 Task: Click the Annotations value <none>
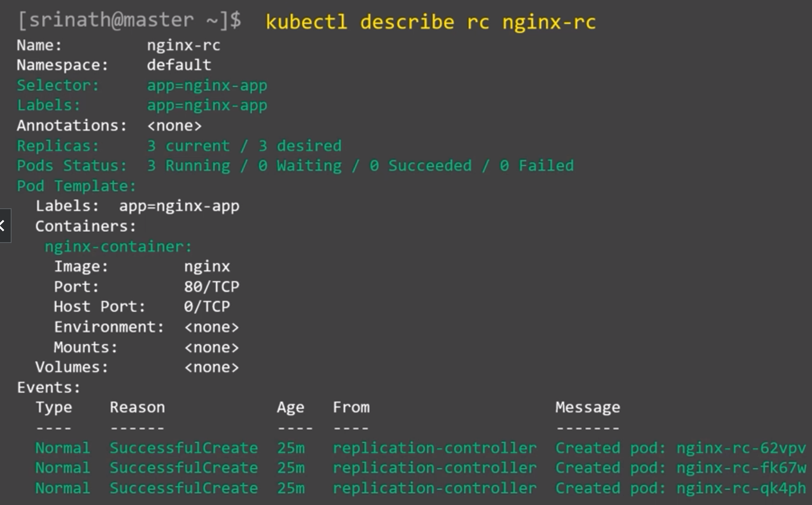[174, 126]
